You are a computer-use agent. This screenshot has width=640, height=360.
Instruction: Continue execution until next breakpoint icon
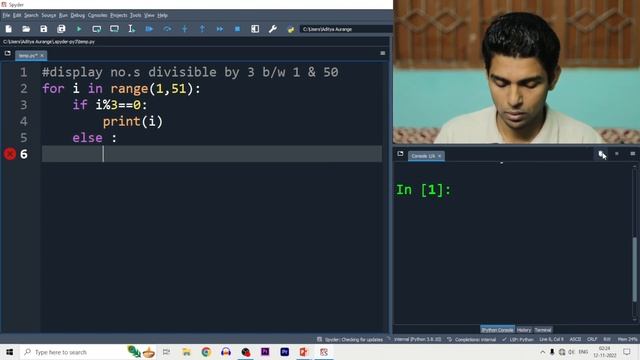[220, 29]
